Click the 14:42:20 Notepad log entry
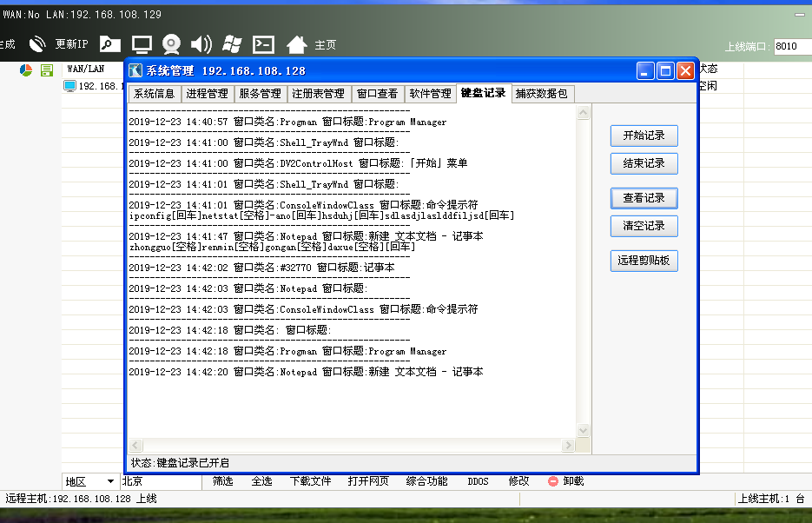 pyautogui.click(x=306, y=372)
